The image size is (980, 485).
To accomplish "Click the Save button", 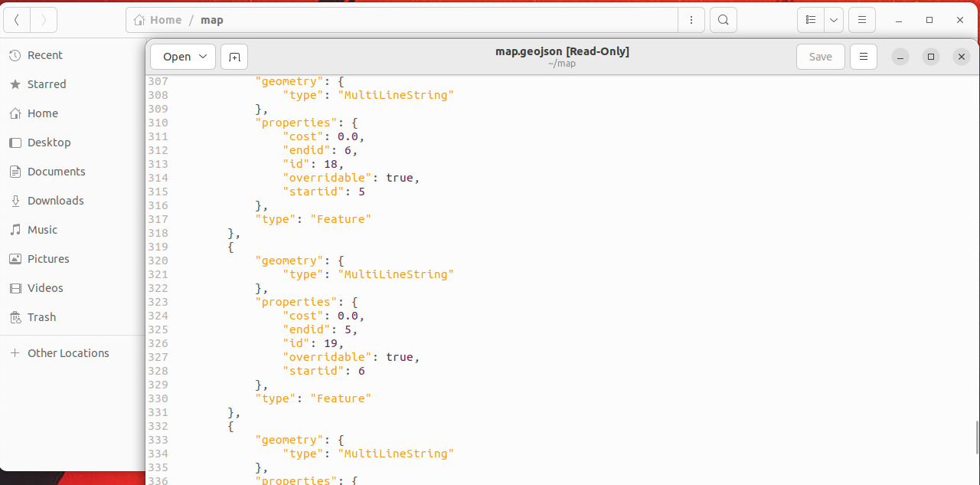I will tap(820, 57).
